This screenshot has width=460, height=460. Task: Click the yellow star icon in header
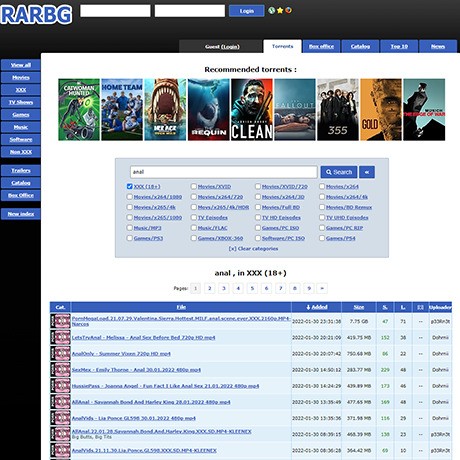coord(280,10)
